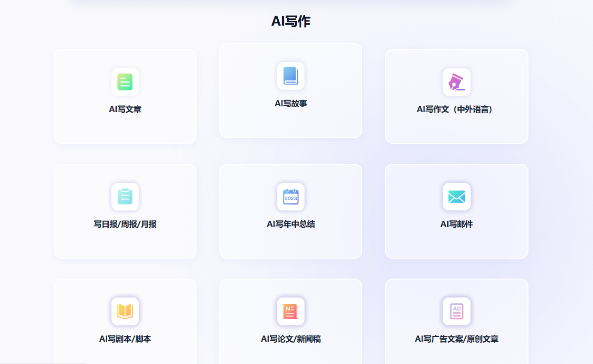Select the purple pen icon for AI写作文
This screenshot has width=593, height=364.
(456, 82)
